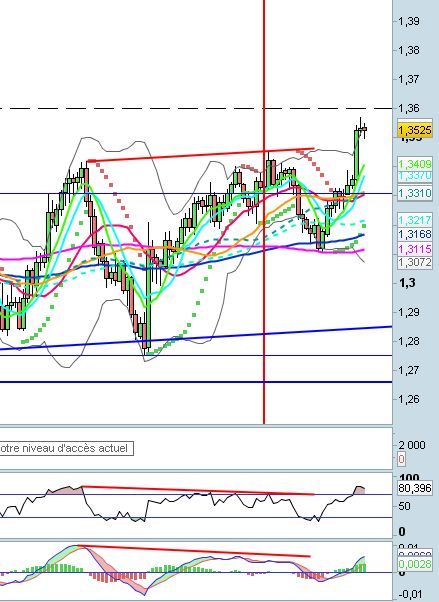
Task: Select the green indicator value 1,3409
Action: [415, 164]
